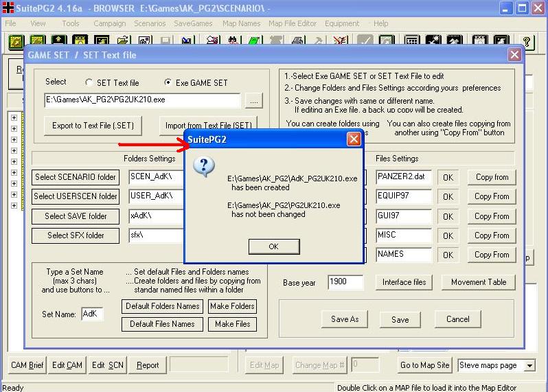
Task: Confirm the message box with OK
Action: click(274, 246)
